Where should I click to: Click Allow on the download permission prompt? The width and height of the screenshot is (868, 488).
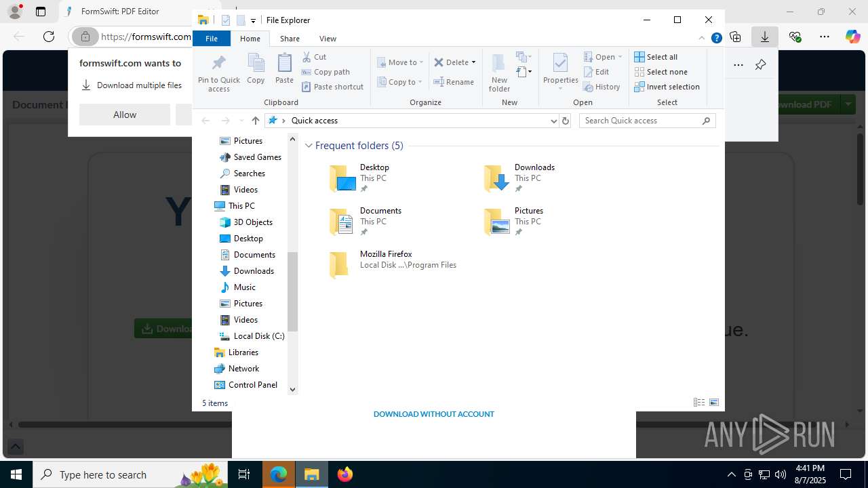pos(125,115)
